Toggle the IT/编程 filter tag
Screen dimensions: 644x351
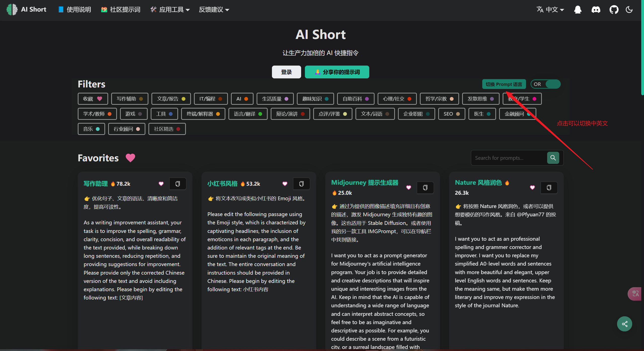pyautogui.click(x=211, y=99)
